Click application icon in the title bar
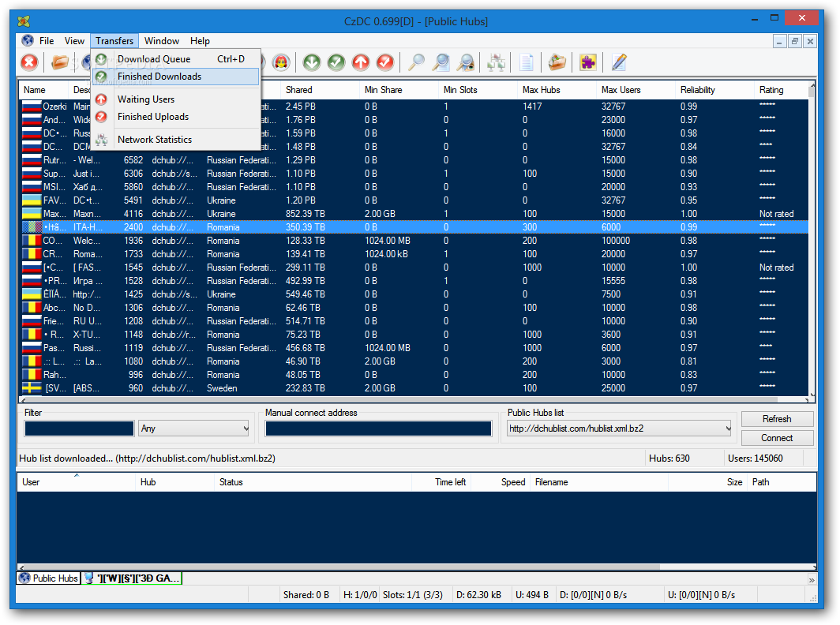 [24, 21]
